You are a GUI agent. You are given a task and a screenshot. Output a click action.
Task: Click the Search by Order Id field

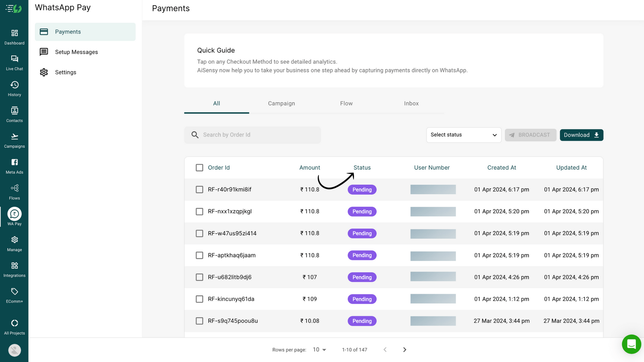pos(252,135)
